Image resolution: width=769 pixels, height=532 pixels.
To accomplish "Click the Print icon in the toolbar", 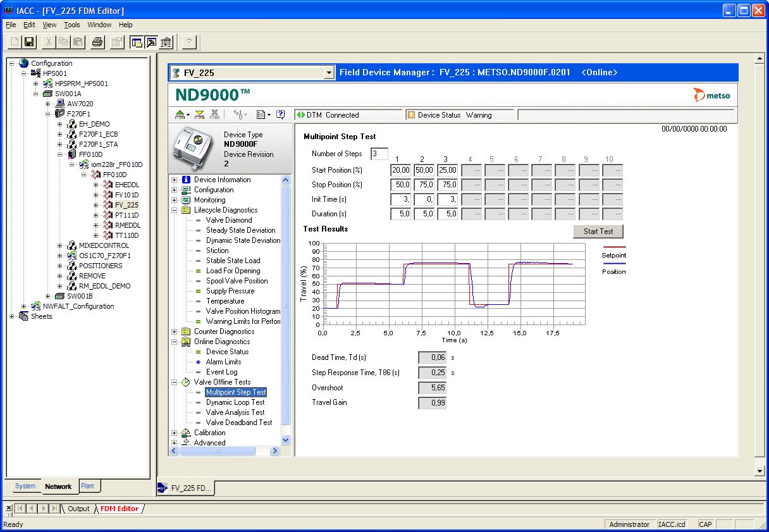I will point(97,42).
